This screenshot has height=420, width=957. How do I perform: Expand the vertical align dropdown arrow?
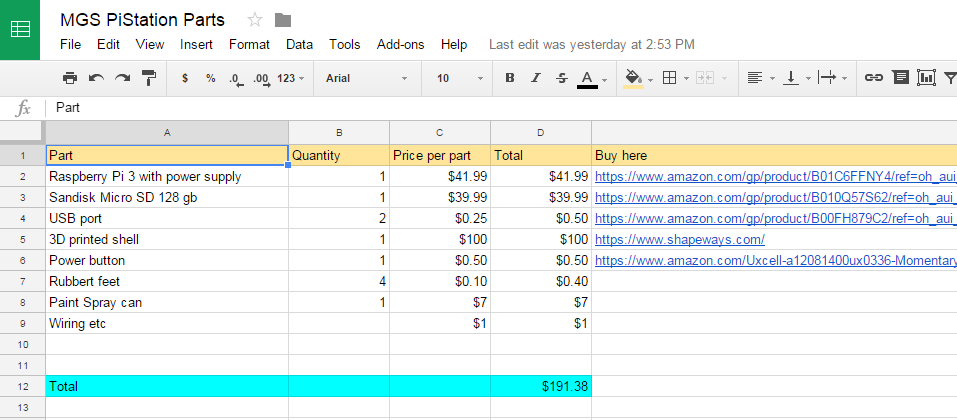(808, 79)
